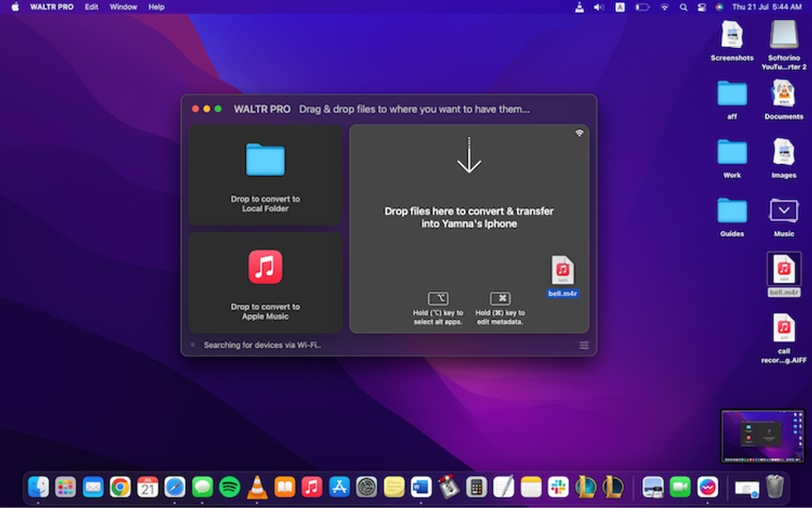Click the Local Folder drop zone icon
This screenshot has height=508, width=812.
coord(265,160)
